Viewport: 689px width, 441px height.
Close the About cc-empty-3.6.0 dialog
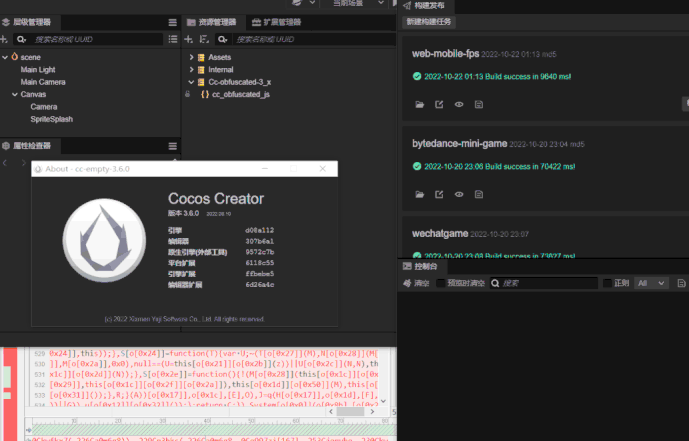(x=323, y=169)
